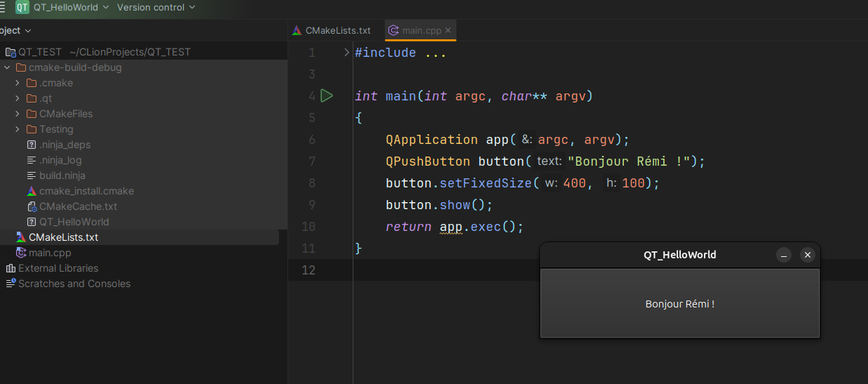This screenshot has width=868, height=384.
Task: Open the QT_HelloWorld project dropdown
Action: point(71,7)
